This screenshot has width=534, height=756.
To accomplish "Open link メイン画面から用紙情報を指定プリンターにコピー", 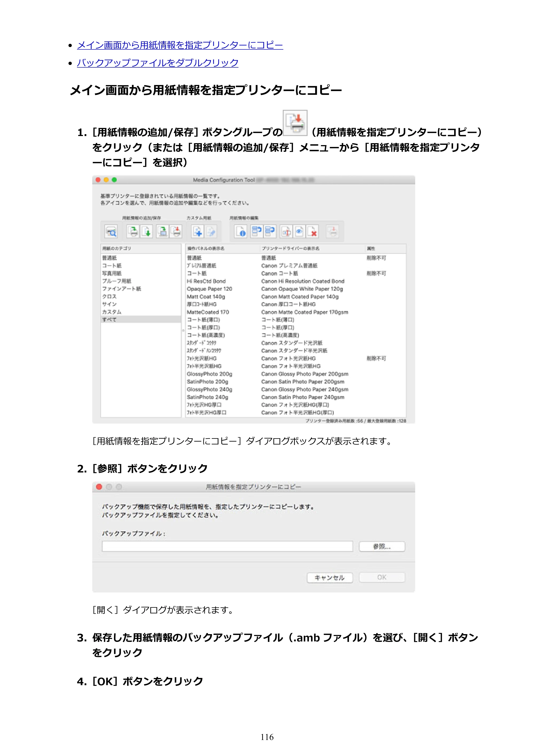I will [180, 45].
